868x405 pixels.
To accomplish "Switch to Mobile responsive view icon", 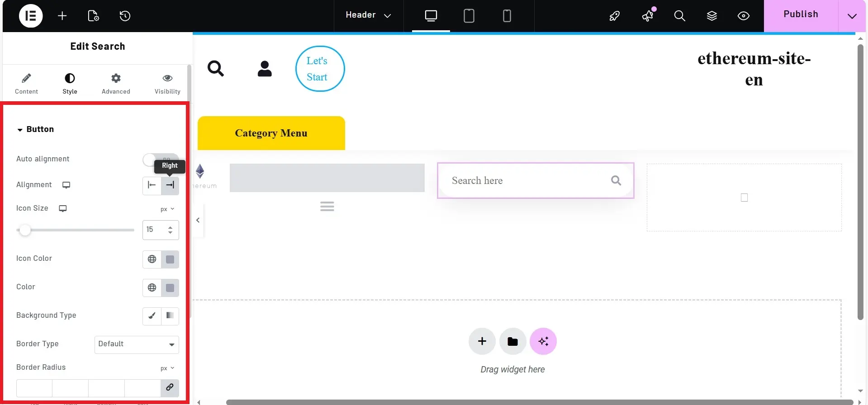I will [x=507, y=16].
